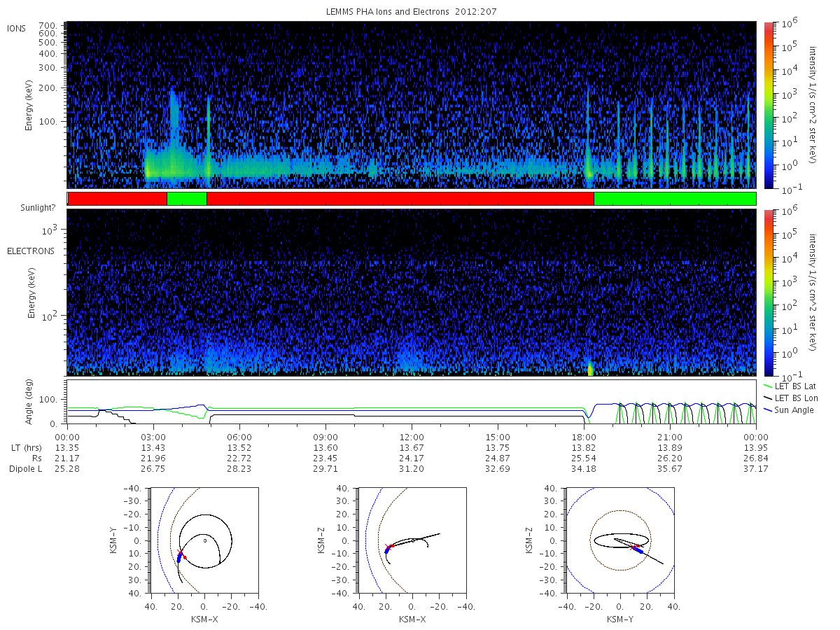Click the ions intensity color bar
The width and height of the screenshot is (840, 630).
pyautogui.click(x=768, y=105)
